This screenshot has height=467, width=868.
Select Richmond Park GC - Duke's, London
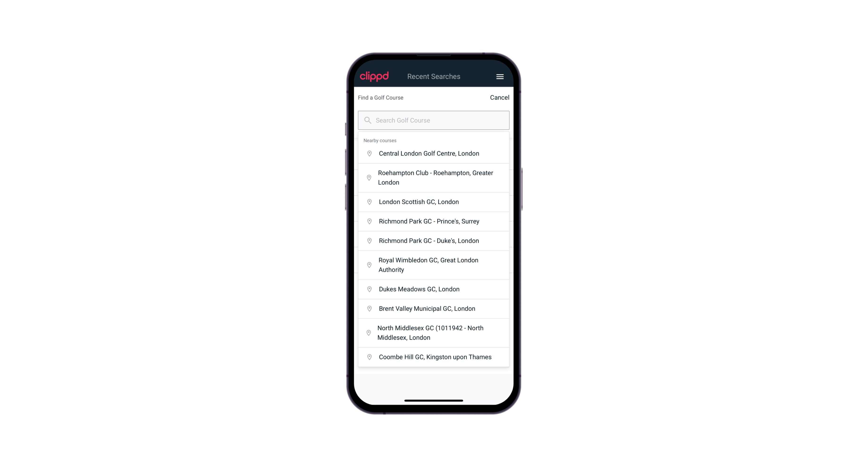(x=434, y=240)
